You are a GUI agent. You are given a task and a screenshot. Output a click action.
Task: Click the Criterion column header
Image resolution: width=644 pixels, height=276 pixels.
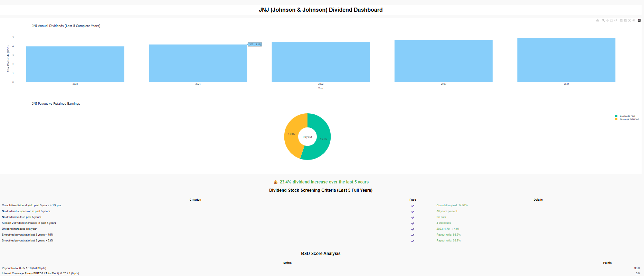click(x=195, y=200)
